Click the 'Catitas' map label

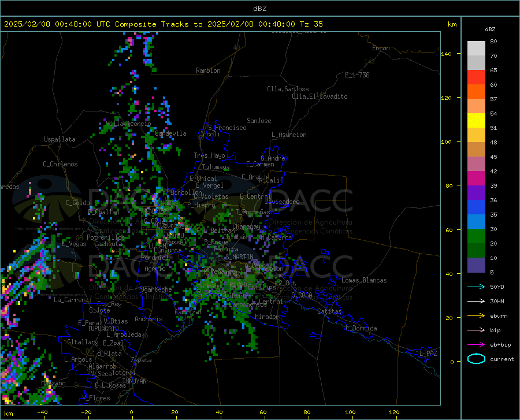pyautogui.click(x=329, y=311)
